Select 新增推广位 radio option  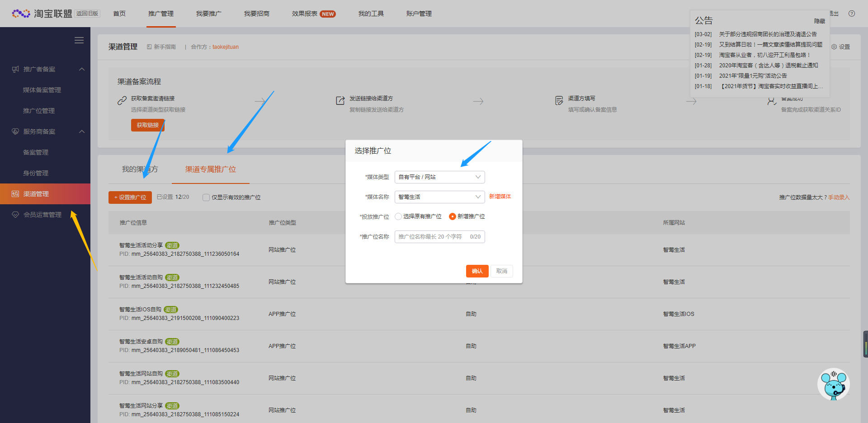(452, 216)
